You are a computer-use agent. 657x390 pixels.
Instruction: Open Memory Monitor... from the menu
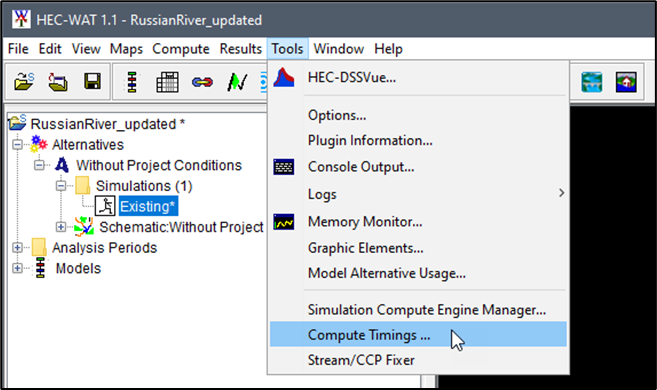[x=418, y=222]
